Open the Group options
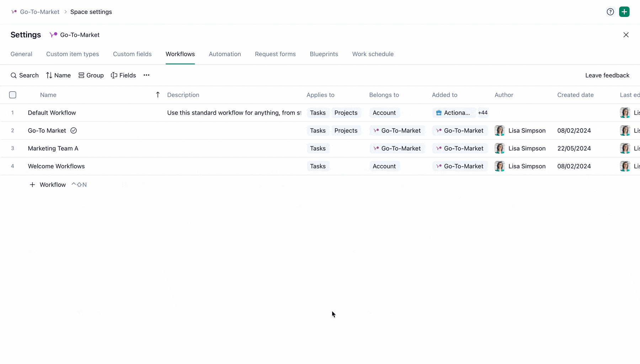 pos(91,75)
